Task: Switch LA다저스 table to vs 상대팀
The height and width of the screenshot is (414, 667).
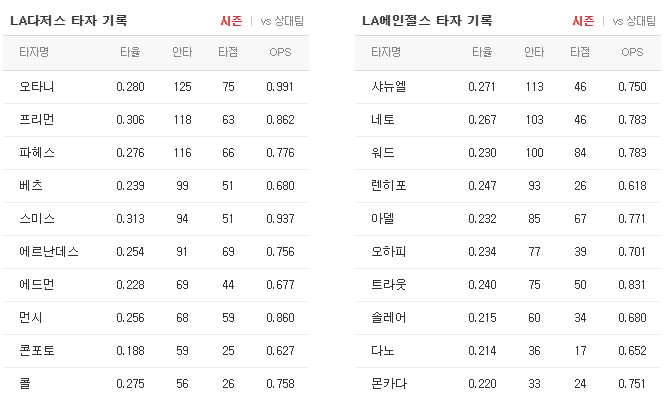Action: point(282,21)
